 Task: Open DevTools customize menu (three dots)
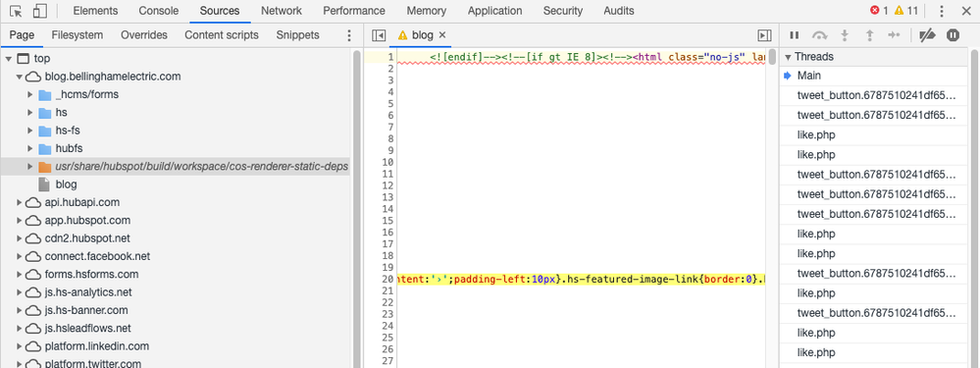[x=942, y=11]
